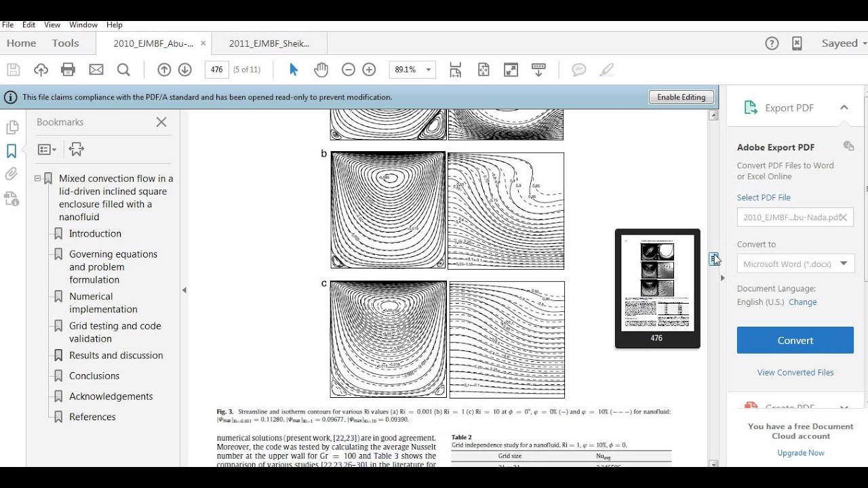Click the copy icon beside Adobe Export PDF
Viewport: 868px width, 488px height.
[x=848, y=146]
